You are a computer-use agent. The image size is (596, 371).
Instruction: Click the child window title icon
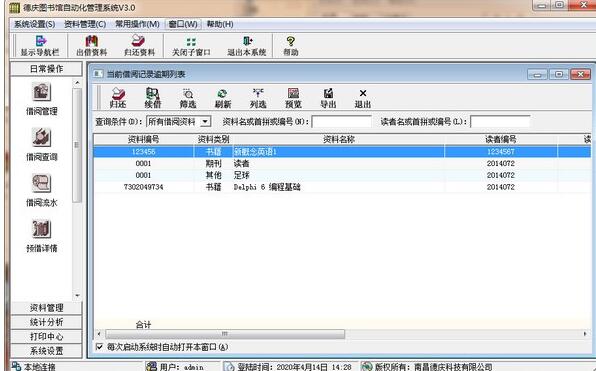tap(98, 73)
